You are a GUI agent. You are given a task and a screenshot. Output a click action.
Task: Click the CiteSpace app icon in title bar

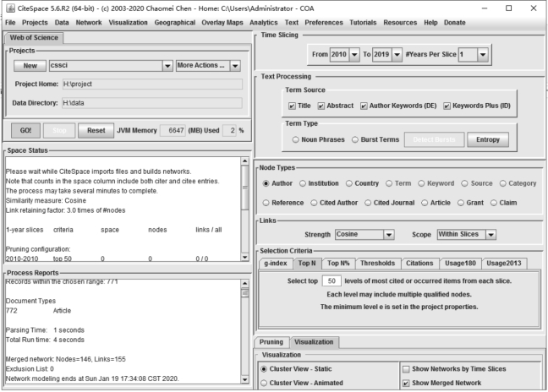click(9, 8)
